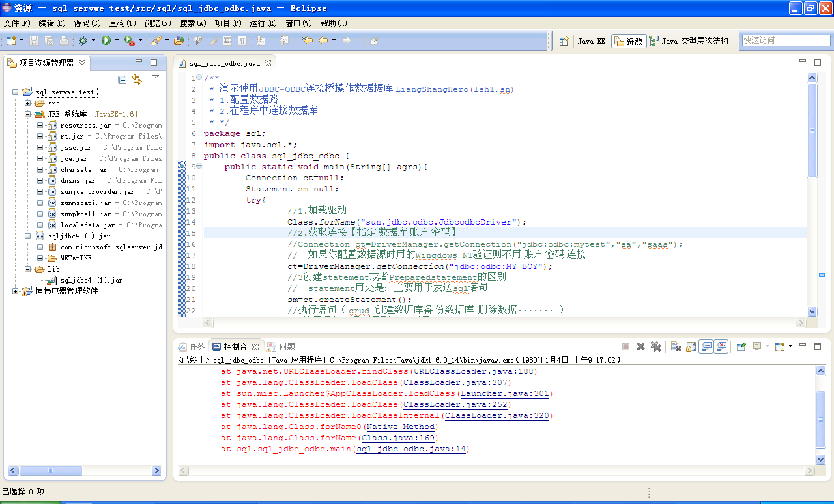Click Open Console icon
834x504 pixels.
780,346
